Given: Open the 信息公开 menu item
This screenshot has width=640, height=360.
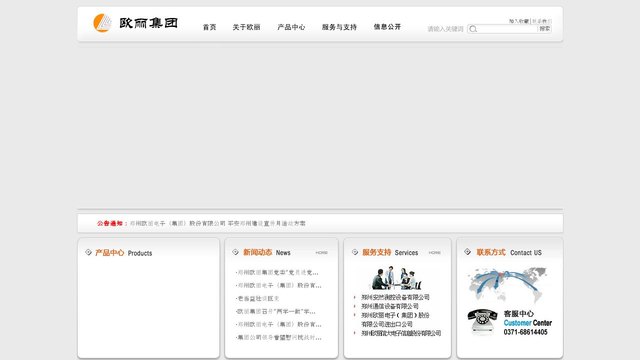Looking at the screenshot, I should (x=387, y=27).
